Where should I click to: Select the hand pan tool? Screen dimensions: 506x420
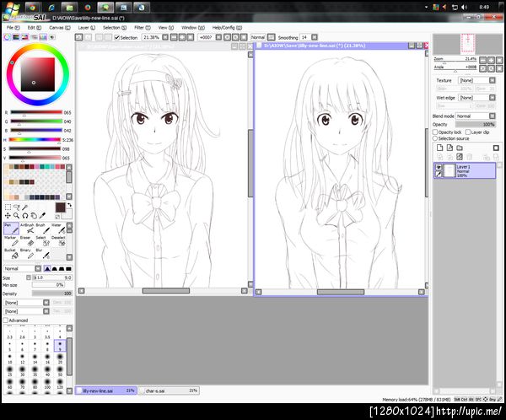[x=34, y=216]
